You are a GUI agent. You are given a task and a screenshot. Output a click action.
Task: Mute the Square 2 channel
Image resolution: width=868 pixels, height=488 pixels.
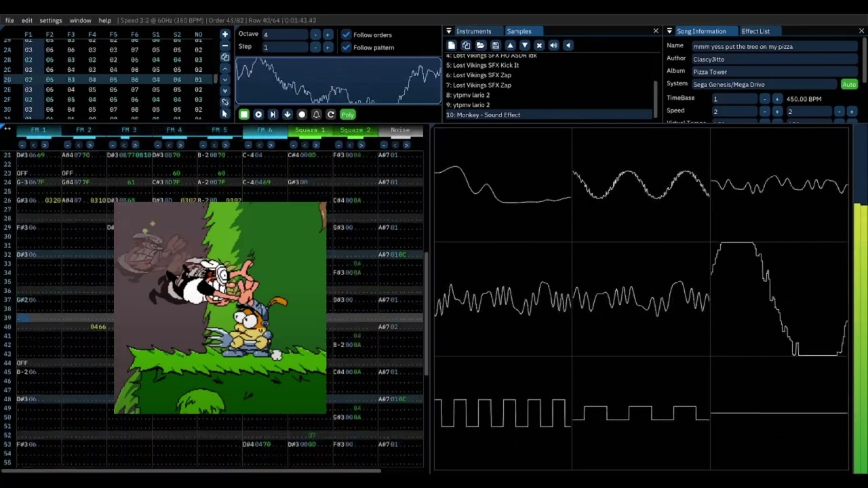[355, 130]
